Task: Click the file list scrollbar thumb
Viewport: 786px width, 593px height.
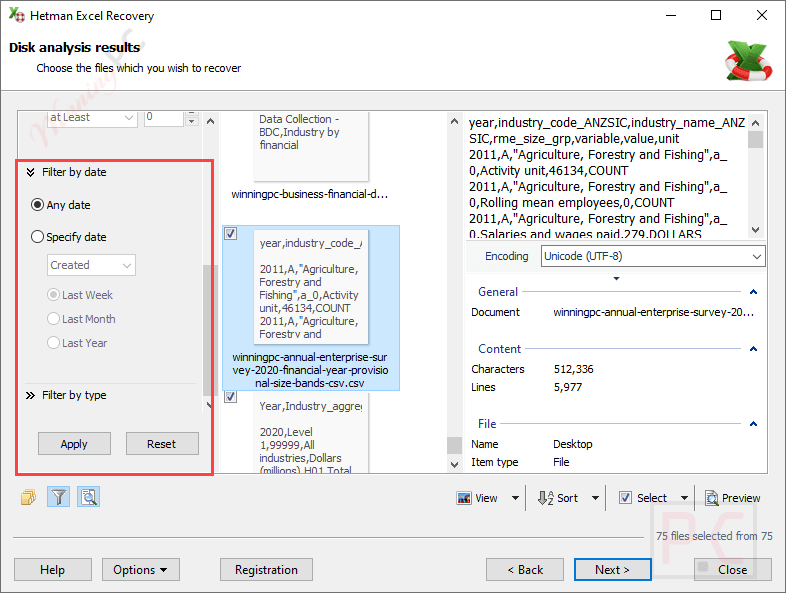Action: (454, 445)
